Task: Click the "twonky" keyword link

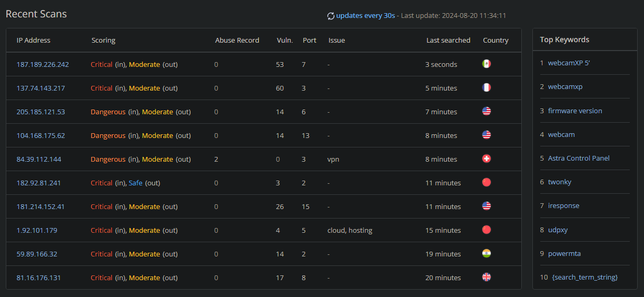Action: (560, 182)
